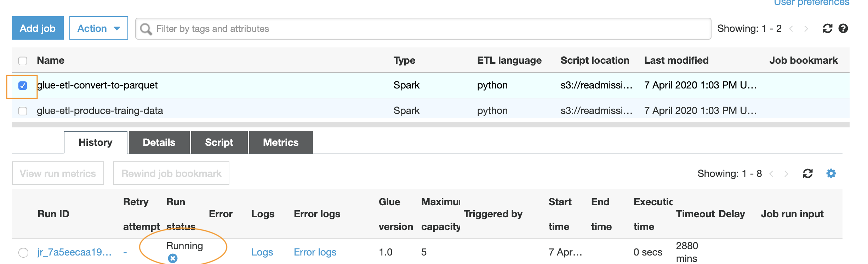
Task: Open the jr_7a5eecaa19 run ID link
Action: (x=75, y=252)
